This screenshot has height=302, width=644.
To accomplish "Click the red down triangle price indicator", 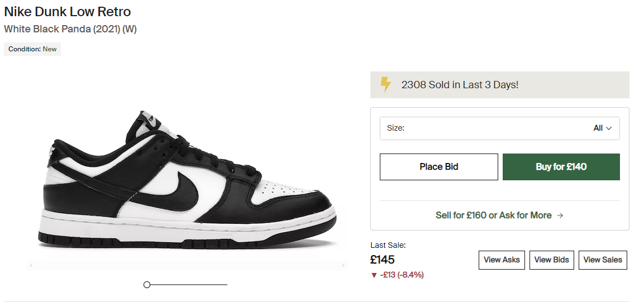I will point(374,275).
